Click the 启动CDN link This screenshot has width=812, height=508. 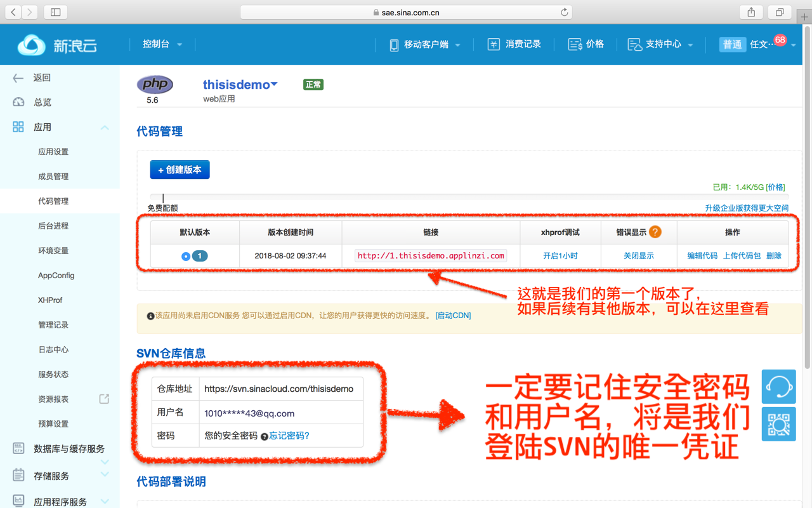[453, 316]
